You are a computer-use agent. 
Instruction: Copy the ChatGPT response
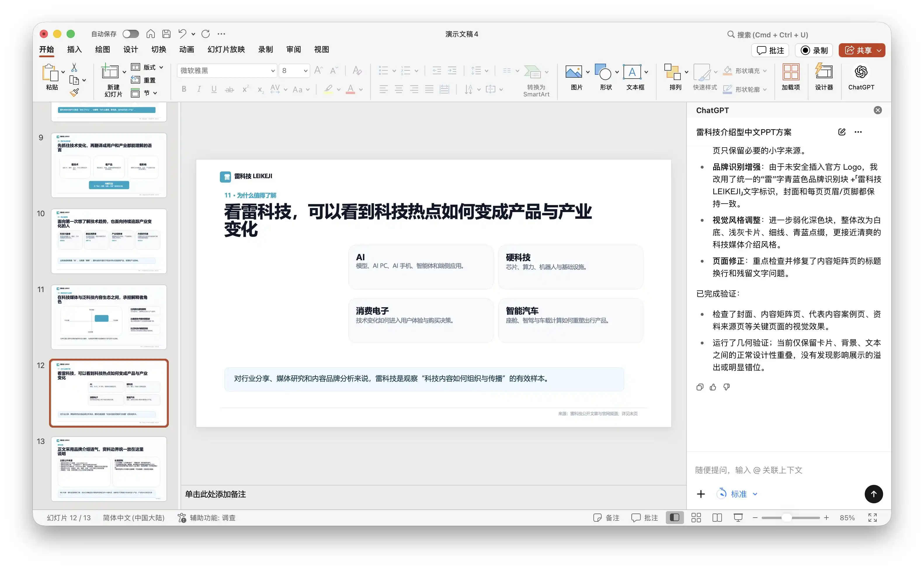pos(700,387)
